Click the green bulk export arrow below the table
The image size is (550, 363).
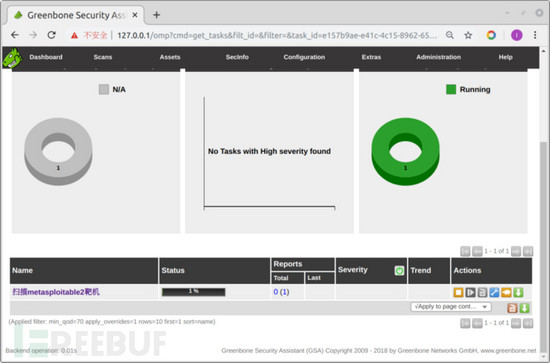[x=524, y=308]
